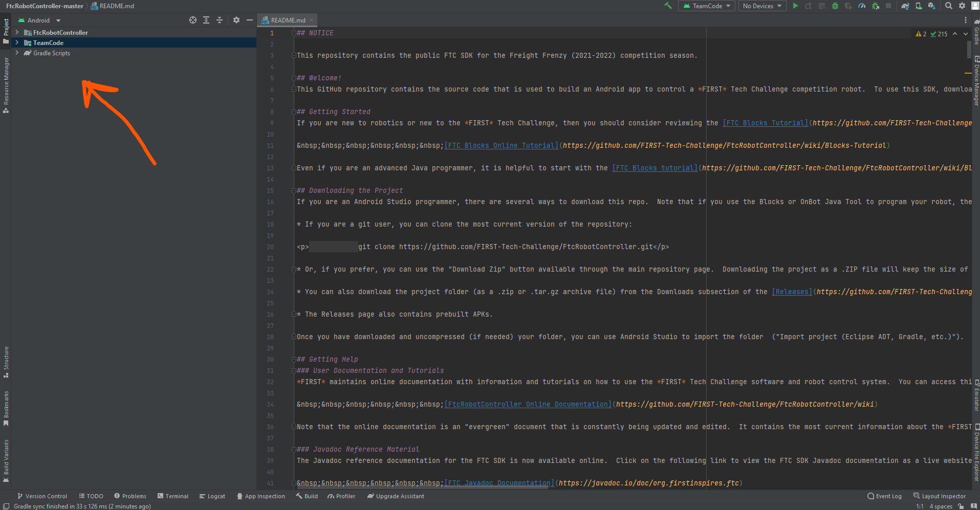Open the TeamCode run configuration dropdown
980x510 pixels.
click(x=707, y=6)
